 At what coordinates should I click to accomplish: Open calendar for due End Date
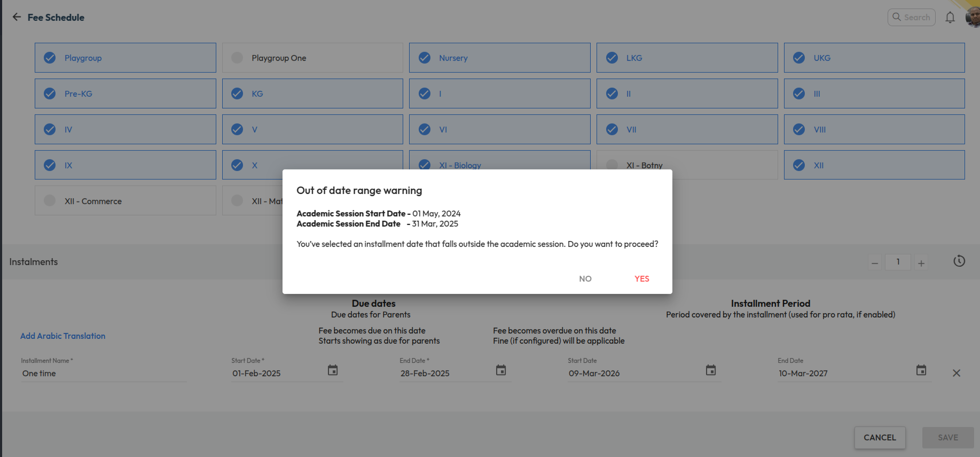click(501, 370)
